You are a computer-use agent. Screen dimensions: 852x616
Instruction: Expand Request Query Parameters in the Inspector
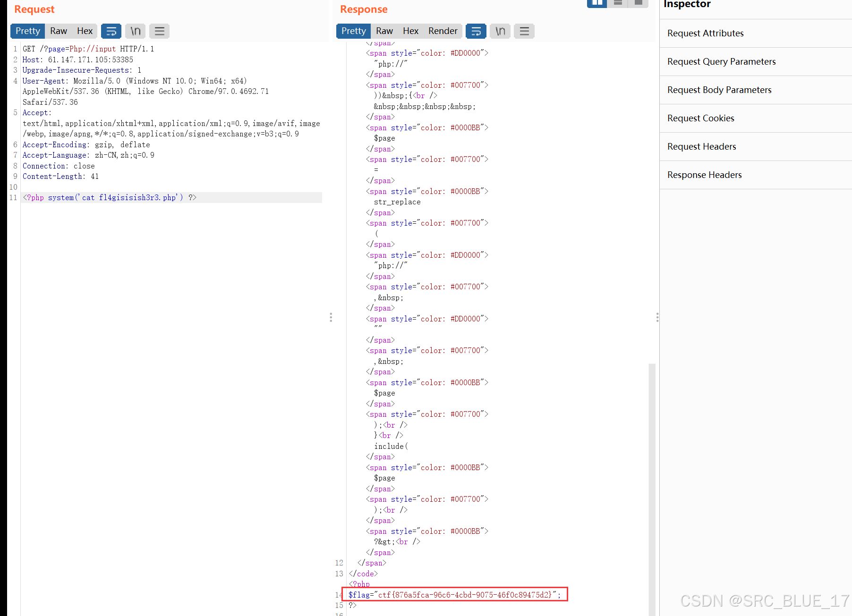click(721, 61)
